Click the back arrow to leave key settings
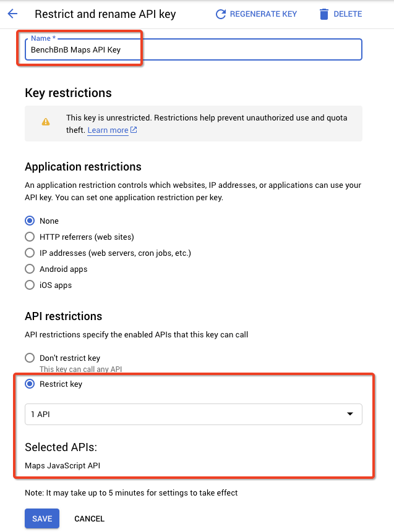This screenshot has width=394, height=532. (14, 14)
